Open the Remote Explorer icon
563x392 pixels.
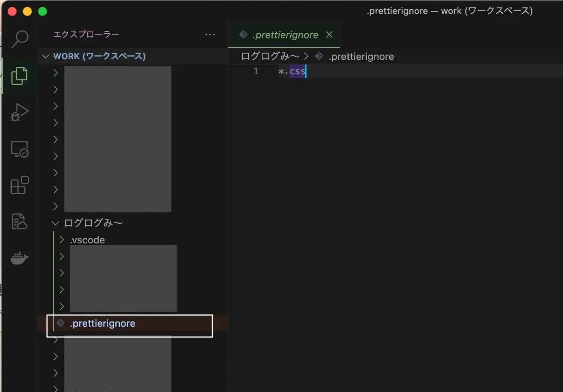tap(19, 149)
